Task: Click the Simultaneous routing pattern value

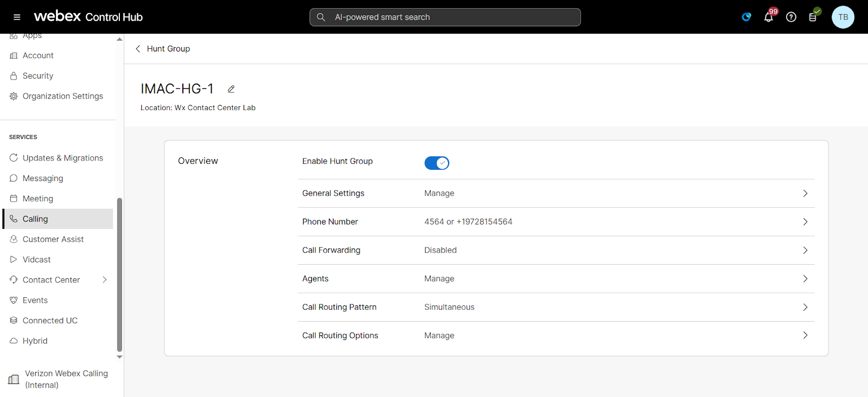Action: [x=449, y=308]
